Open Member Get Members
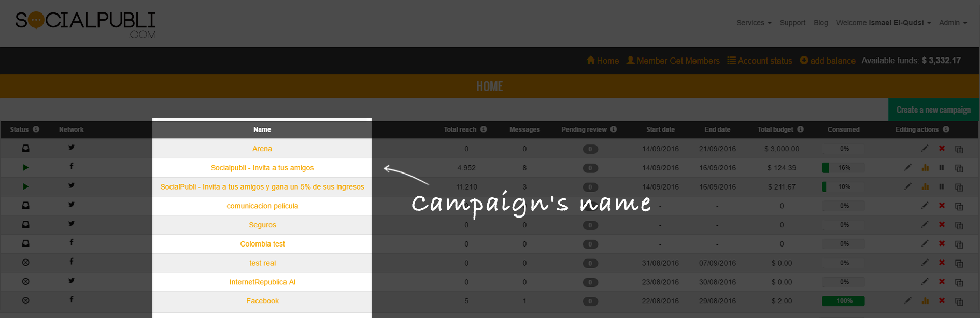The height and width of the screenshot is (318, 980). pos(673,61)
